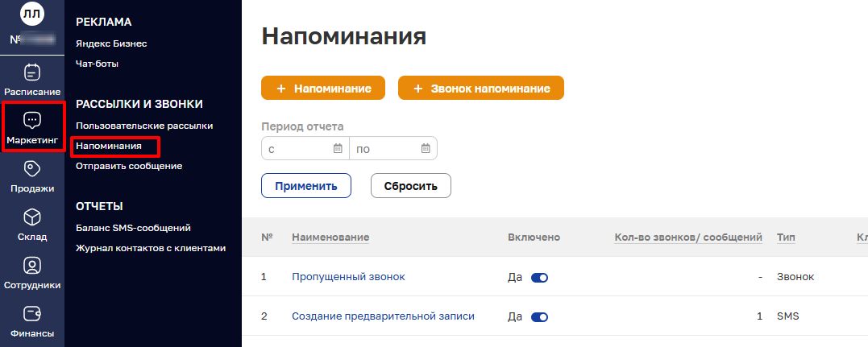Open the Продажи tag icon

(x=32, y=169)
